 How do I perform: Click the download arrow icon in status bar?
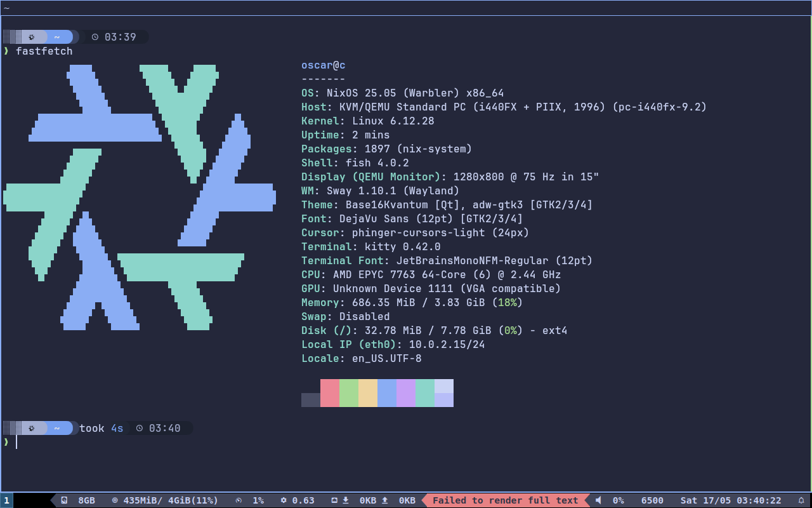pyautogui.click(x=346, y=500)
